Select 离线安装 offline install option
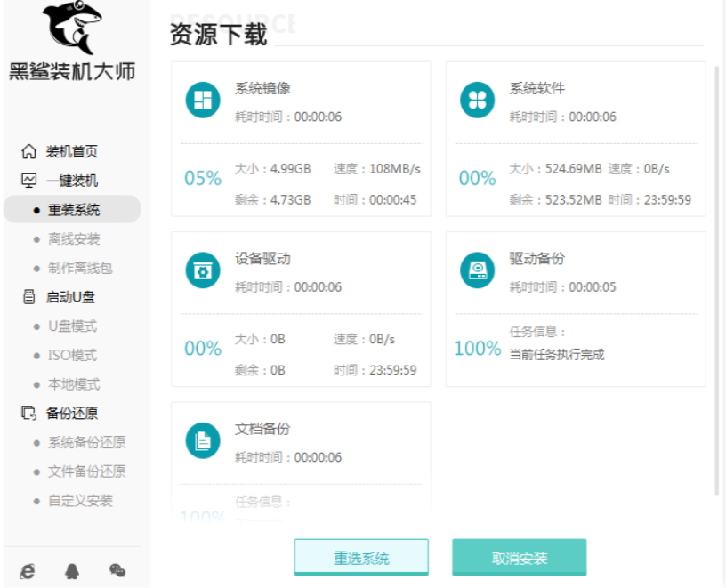The width and height of the screenshot is (726, 588). 73,238
